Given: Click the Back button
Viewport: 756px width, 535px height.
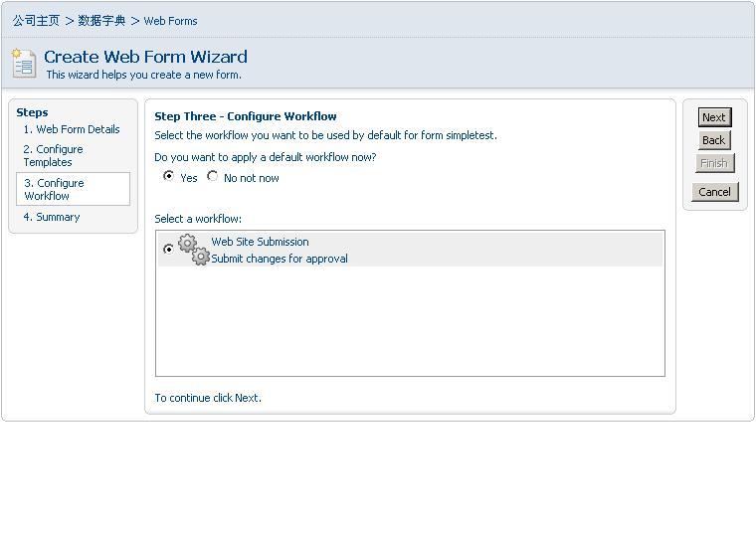Looking at the screenshot, I should tap(714, 140).
